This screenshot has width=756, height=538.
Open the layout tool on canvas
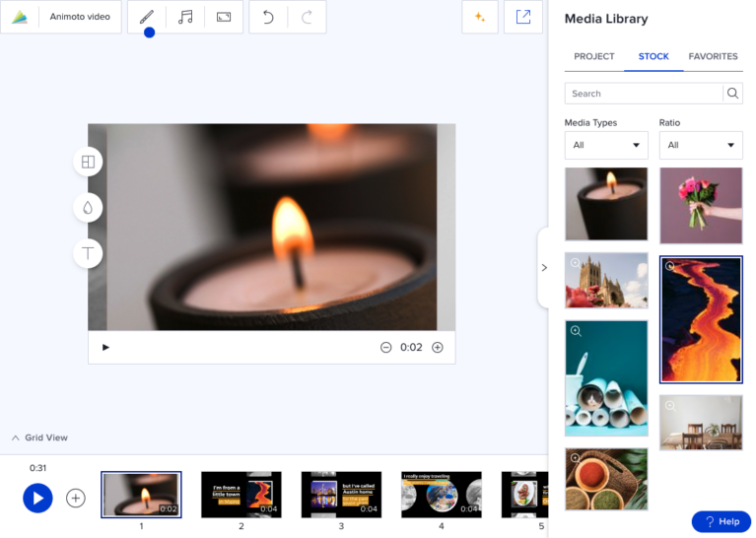click(88, 162)
